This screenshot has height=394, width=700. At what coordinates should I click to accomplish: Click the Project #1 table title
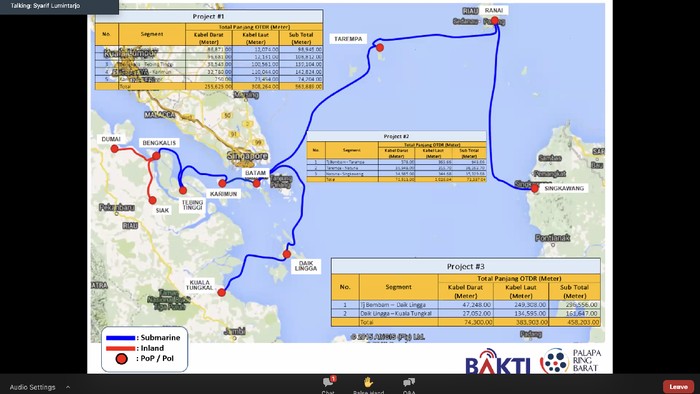pyautogui.click(x=208, y=16)
